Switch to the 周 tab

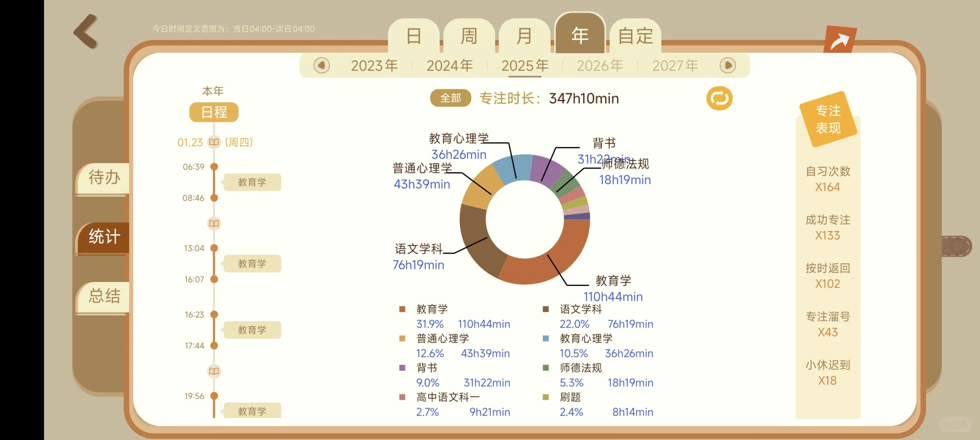point(469,36)
